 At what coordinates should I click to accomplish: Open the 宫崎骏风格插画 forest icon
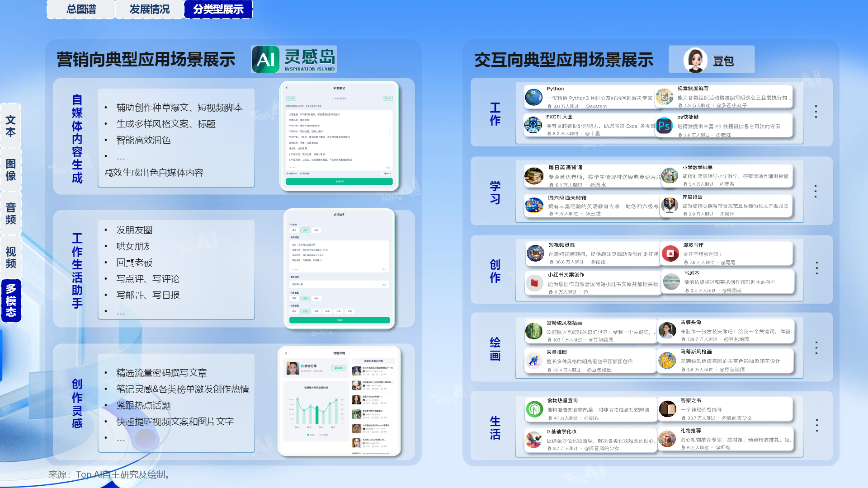(x=534, y=331)
